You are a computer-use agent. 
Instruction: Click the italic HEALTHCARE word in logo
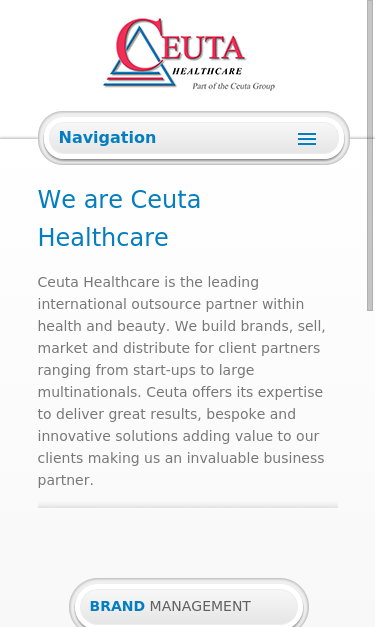(207, 71)
